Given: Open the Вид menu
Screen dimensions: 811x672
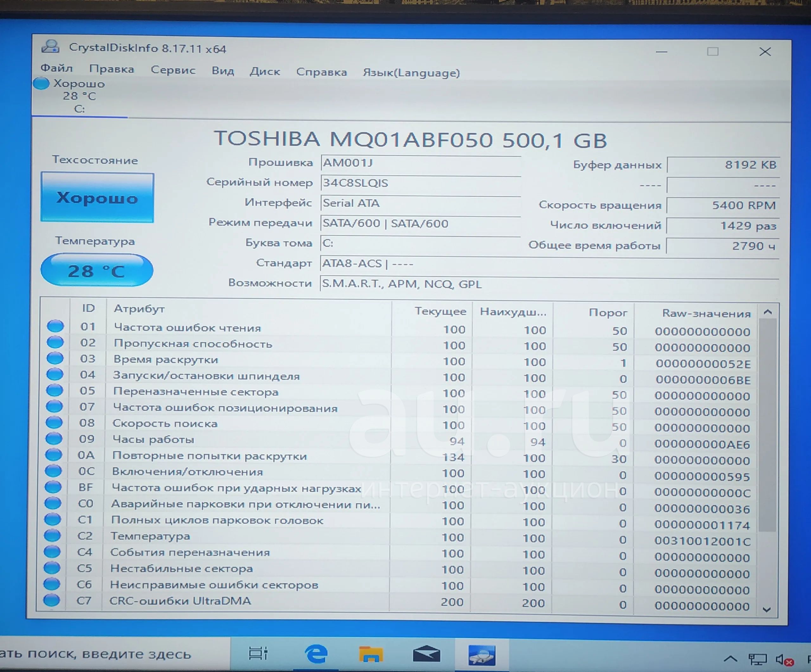Looking at the screenshot, I should tap(223, 71).
